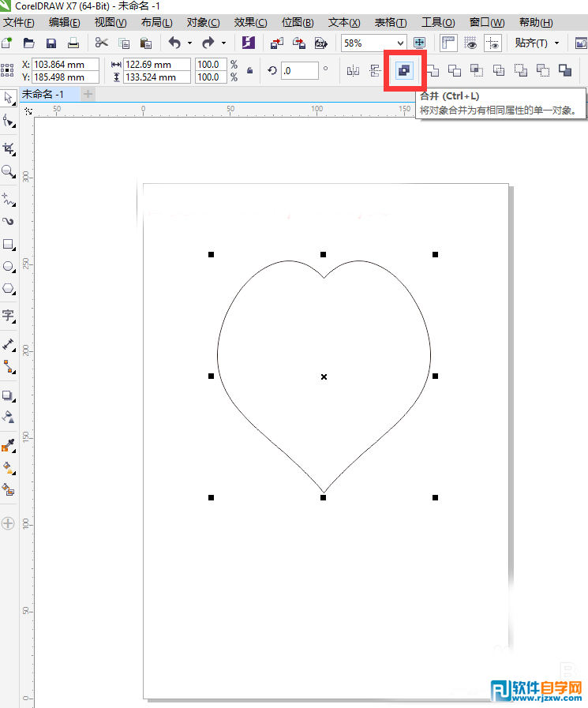
Task: Open the 文件(F) menu
Action: 20,22
